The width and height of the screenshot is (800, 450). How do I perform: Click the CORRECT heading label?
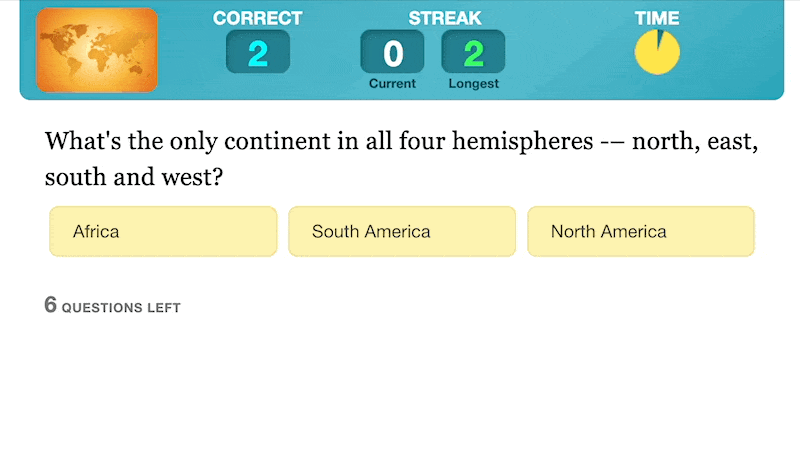(x=257, y=18)
